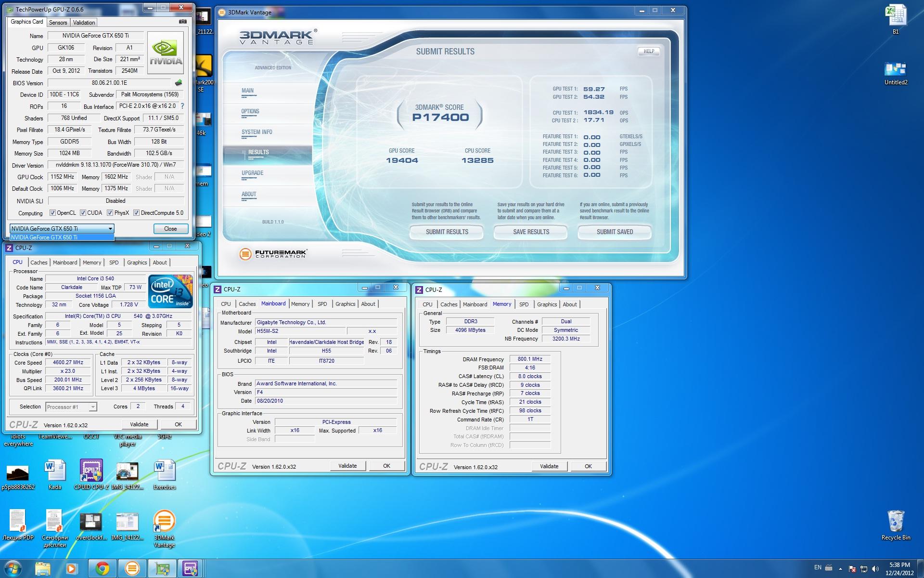The height and width of the screenshot is (578, 924).
Task: Click the motherboard model H55M-S2 field
Action: point(300,331)
